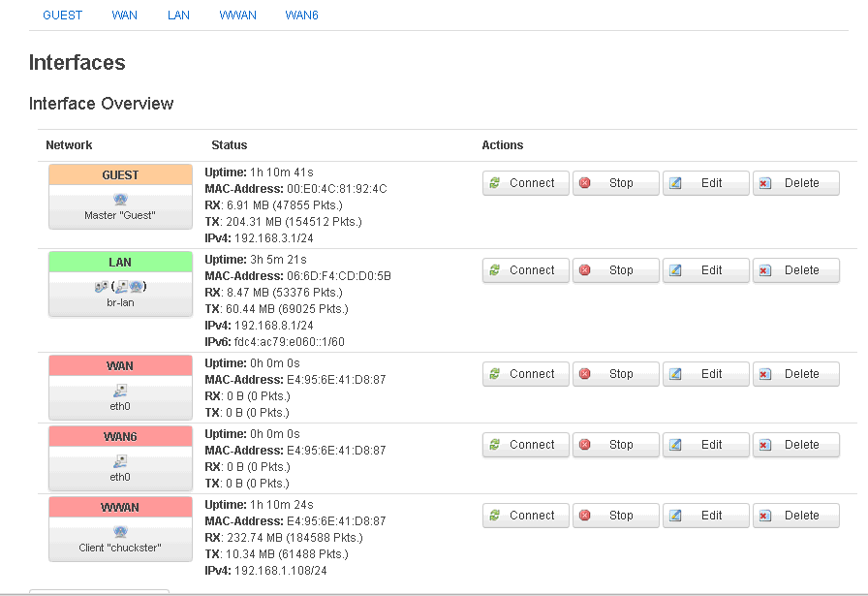Image resolution: width=868 pixels, height=596 pixels.
Task: Connect the WWAN interface
Action: click(525, 516)
